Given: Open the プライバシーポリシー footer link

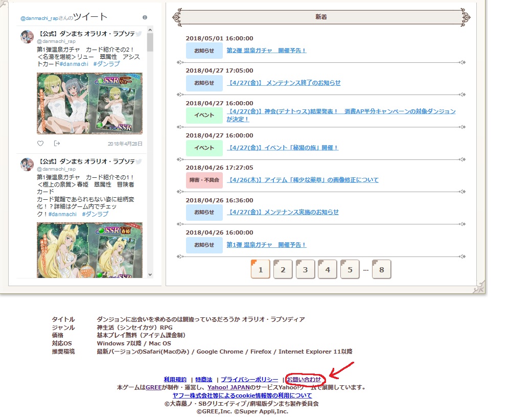Looking at the screenshot, I should (x=249, y=380).
